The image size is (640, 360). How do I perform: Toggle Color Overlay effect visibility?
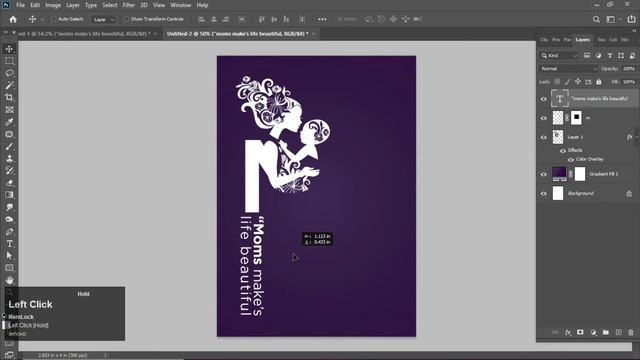coord(571,160)
